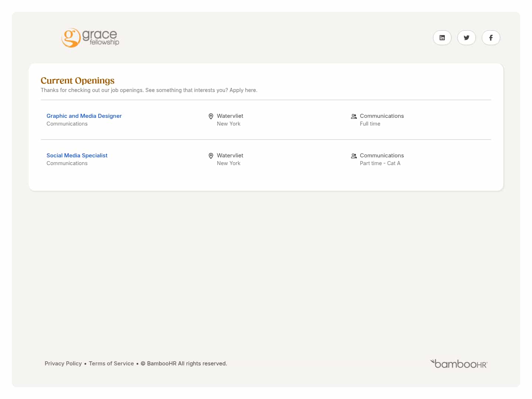
Task: Click the Full time employment label
Action: tap(370, 124)
